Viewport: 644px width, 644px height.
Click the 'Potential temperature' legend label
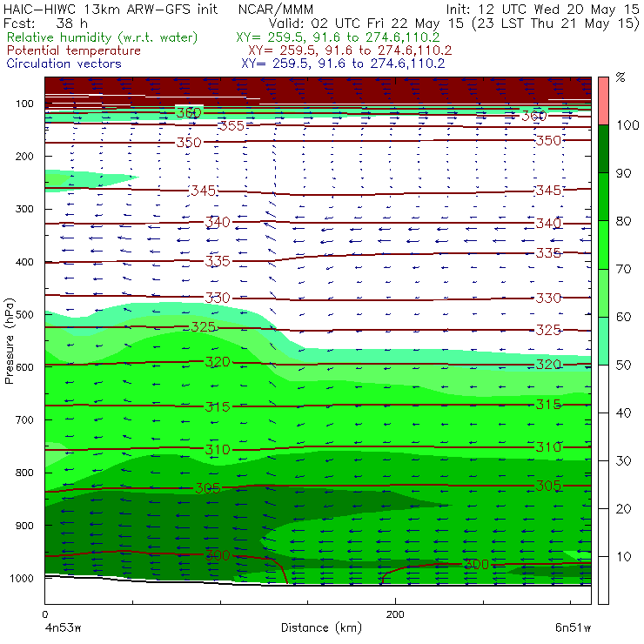tap(74, 50)
